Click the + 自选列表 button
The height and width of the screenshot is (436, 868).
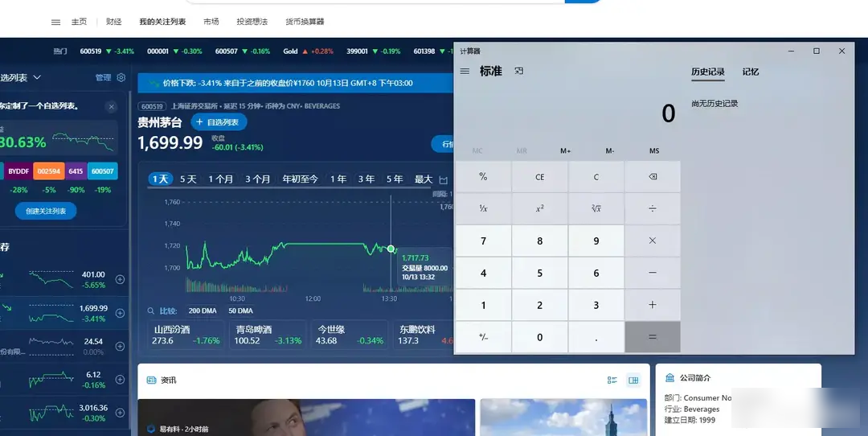point(219,122)
